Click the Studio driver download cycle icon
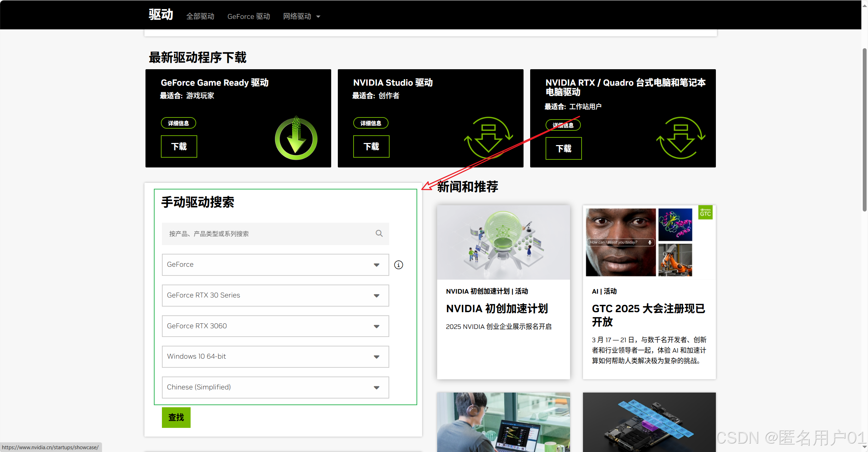Screen dimensions: 868x452 [x=488, y=138]
